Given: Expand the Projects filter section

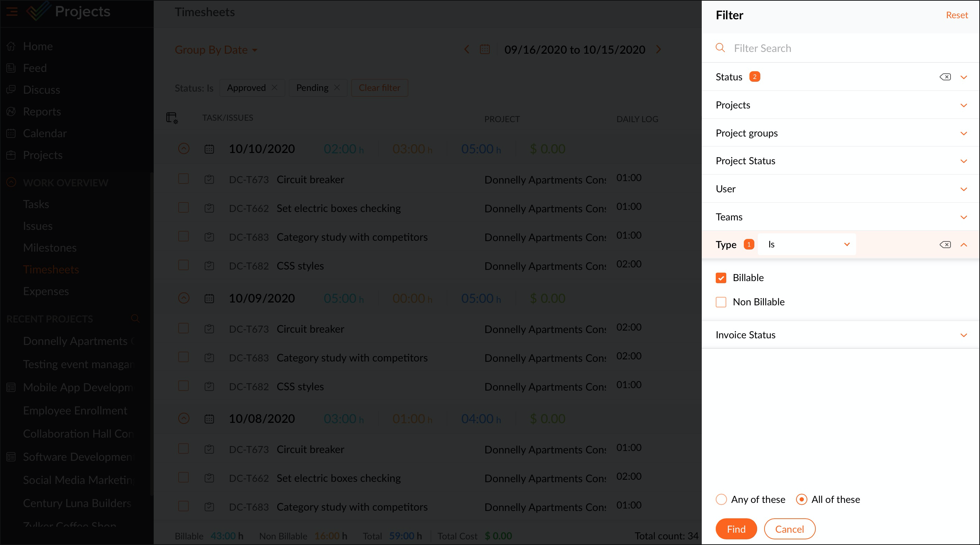Looking at the screenshot, I should click(963, 105).
